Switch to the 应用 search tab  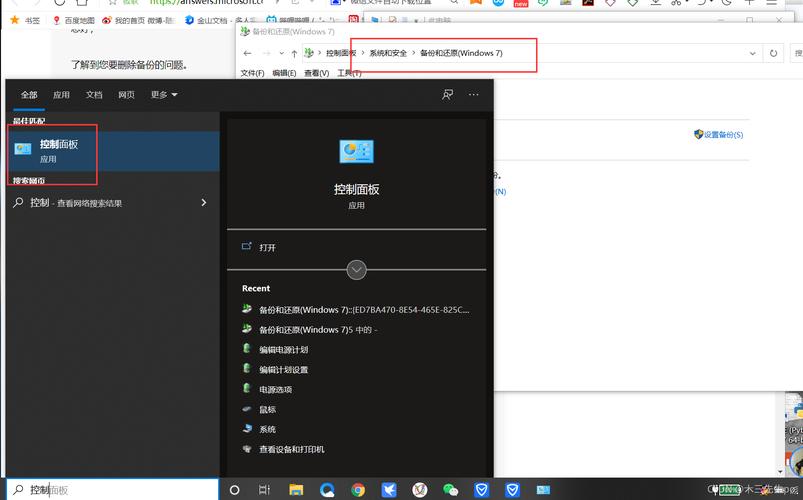(61, 94)
